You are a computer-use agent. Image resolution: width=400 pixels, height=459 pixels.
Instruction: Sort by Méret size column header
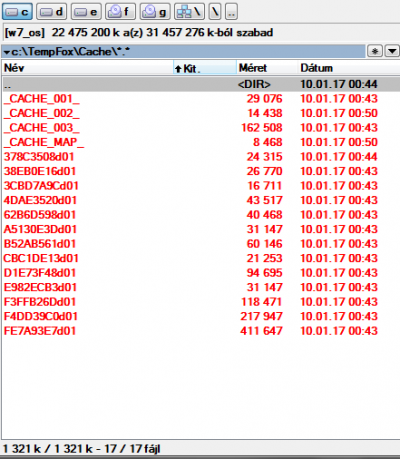[x=266, y=68]
